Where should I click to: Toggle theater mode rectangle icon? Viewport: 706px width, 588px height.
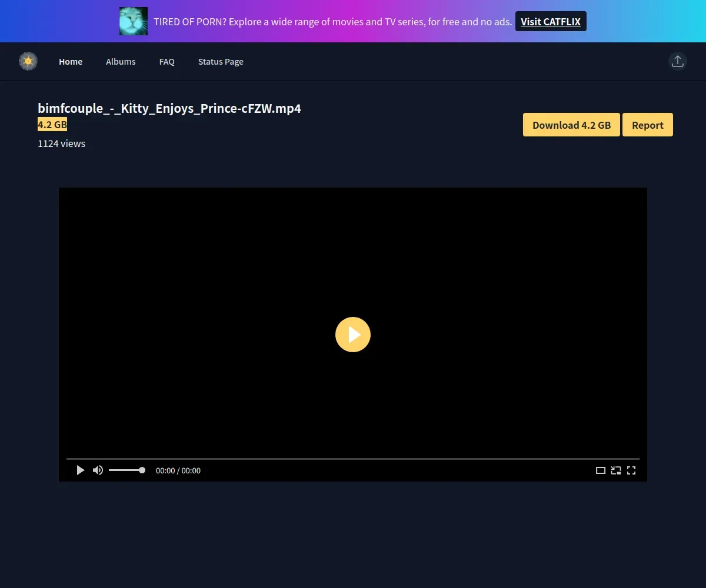click(601, 470)
